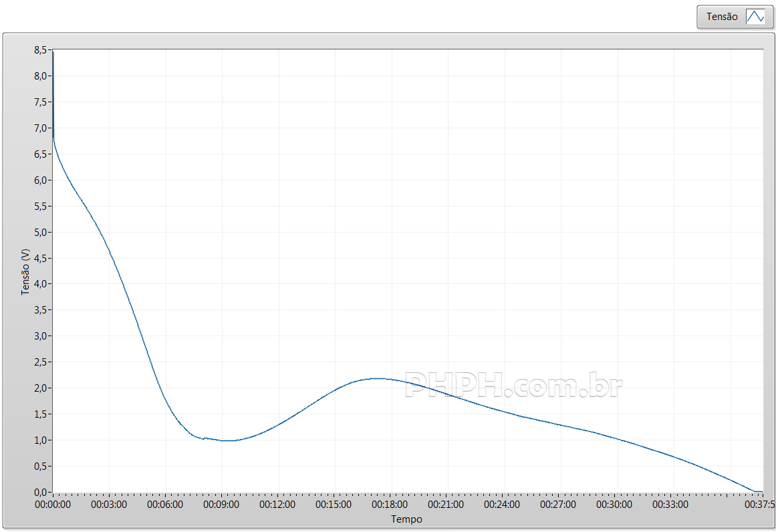Click the 00:00:00 start time label
Image resolution: width=776 pixels, height=532 pixels.
tap(53, 505)
